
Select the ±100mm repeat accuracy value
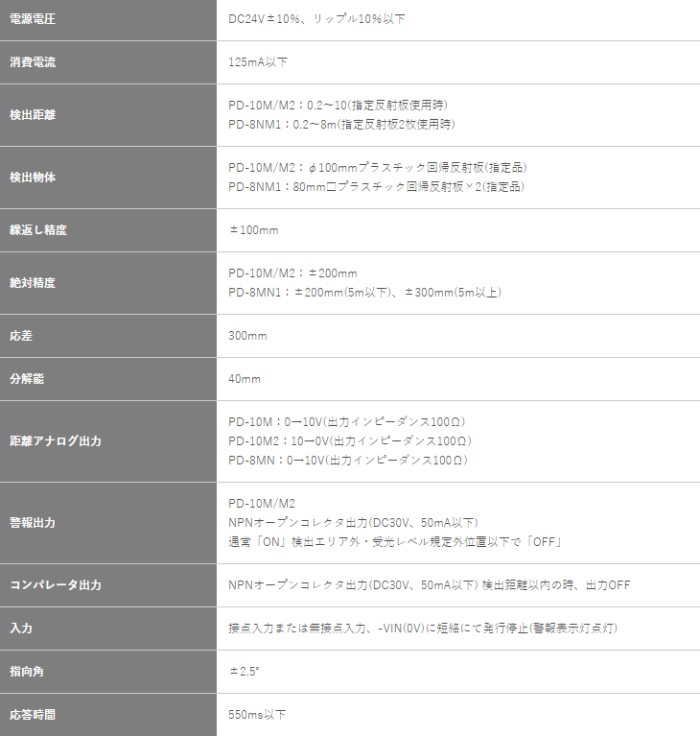coord(253,230)
